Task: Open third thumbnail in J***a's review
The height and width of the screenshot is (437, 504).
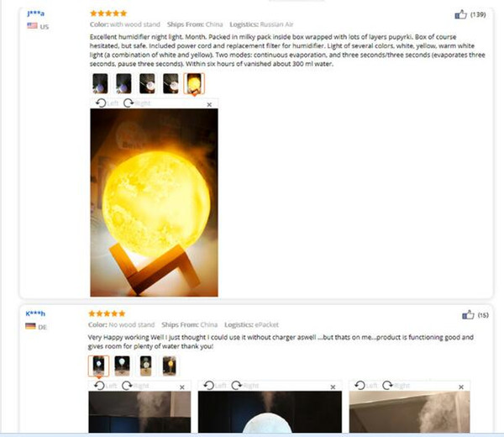Action: point(147,83)
